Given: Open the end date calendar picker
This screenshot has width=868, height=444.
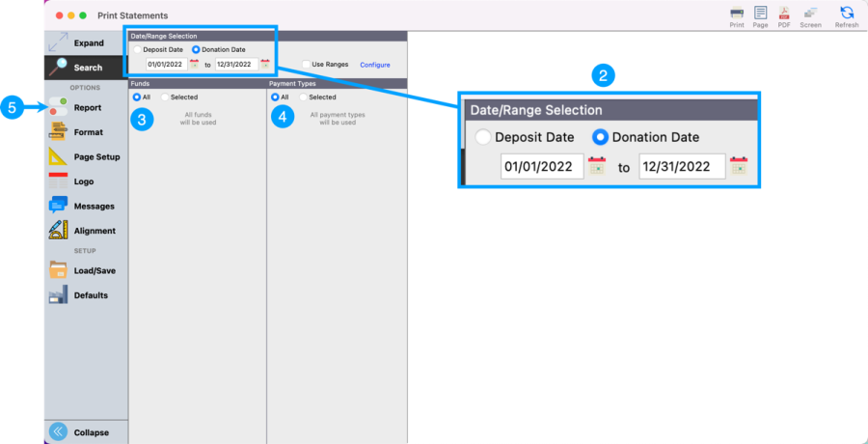Looking at the screenshot, I should click(x=264, y=65).
